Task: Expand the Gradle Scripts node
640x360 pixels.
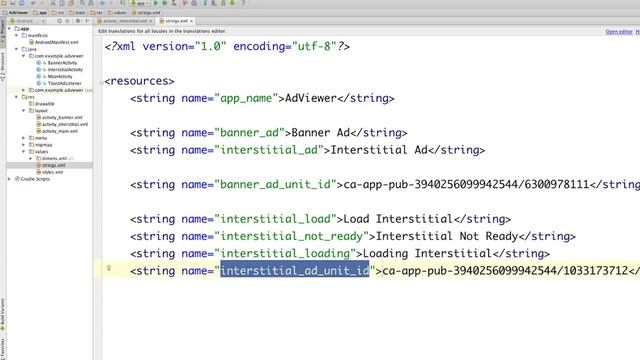Action: (9, 179)
